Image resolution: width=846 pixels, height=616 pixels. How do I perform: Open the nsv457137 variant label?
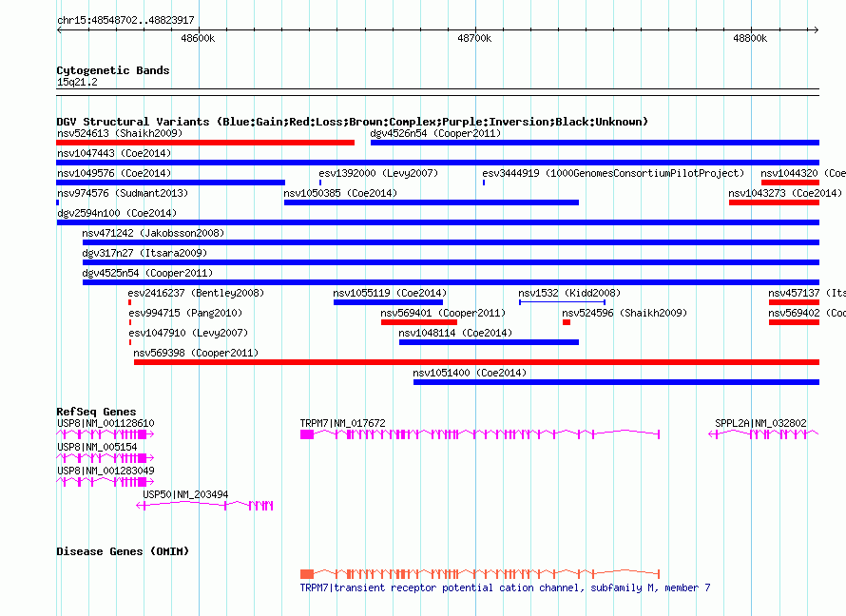(807, 293)
